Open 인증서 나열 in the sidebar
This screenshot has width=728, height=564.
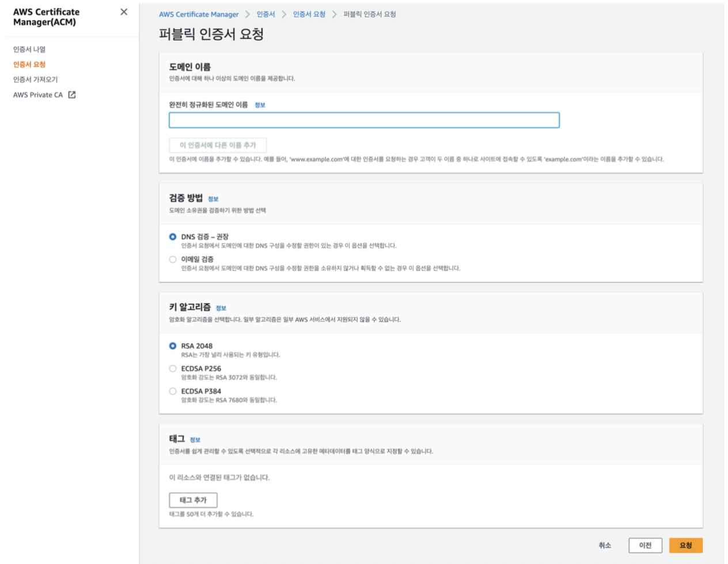(29, 49)
